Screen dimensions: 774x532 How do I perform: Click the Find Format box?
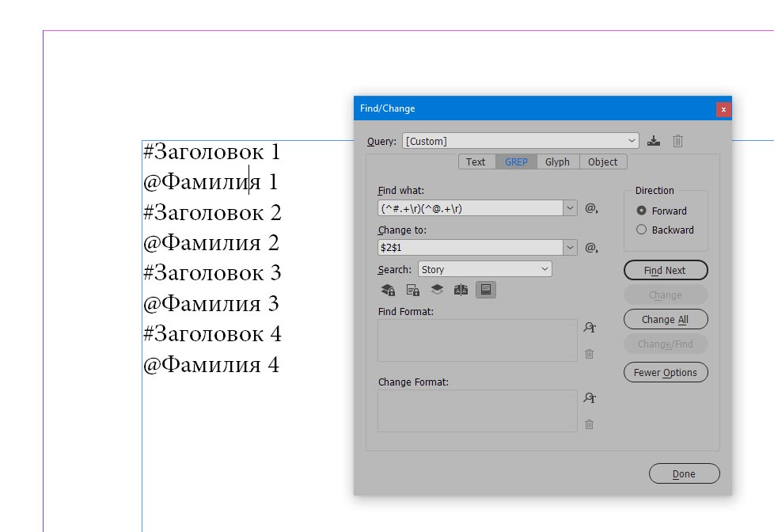(477, 340)
